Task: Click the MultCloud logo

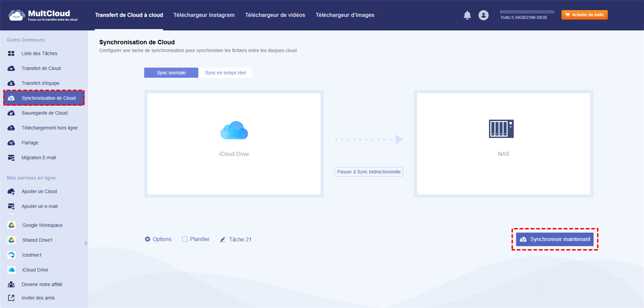Action: point(42,15)
